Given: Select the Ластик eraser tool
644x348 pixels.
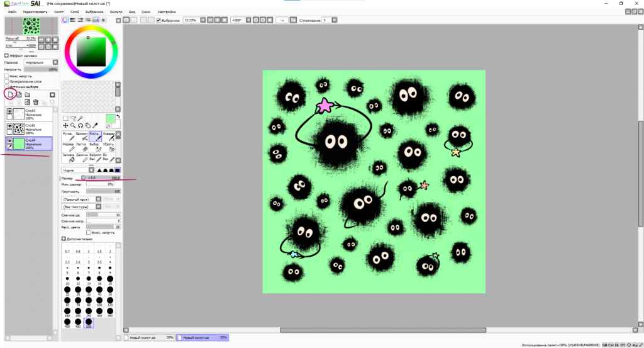Looking at the screenshot, I should pos(82,147).
